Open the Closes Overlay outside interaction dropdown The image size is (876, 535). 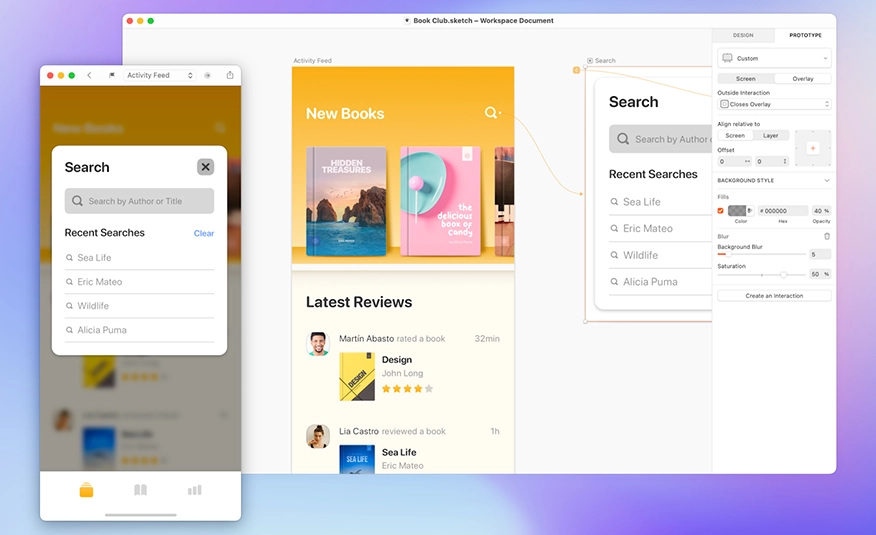[774, 104]
